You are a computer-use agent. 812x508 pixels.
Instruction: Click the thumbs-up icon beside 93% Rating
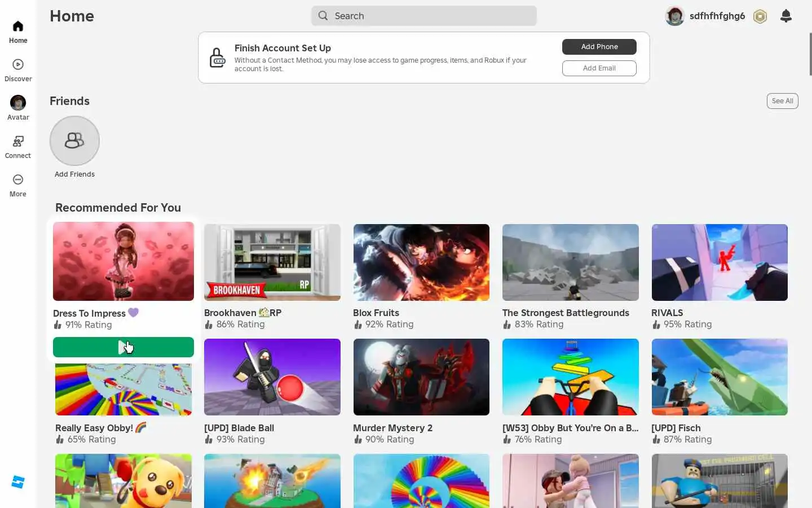(x=209, y=439)
